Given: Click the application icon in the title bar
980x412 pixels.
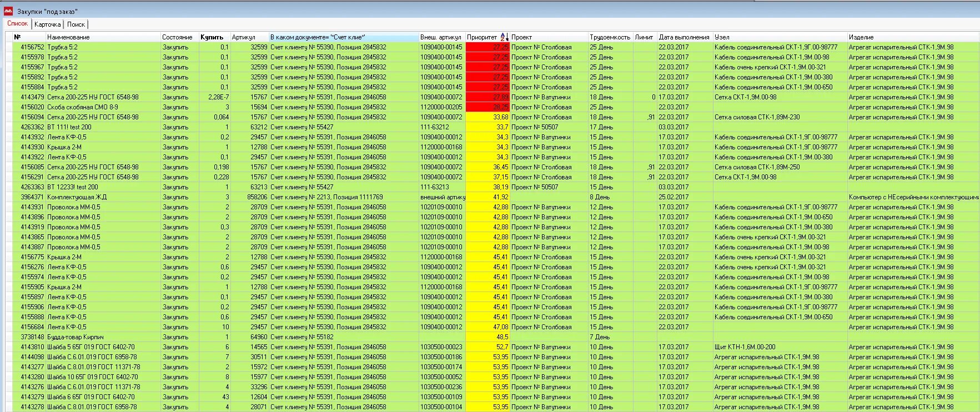Looking at the screenshot, I should (8, 11).
